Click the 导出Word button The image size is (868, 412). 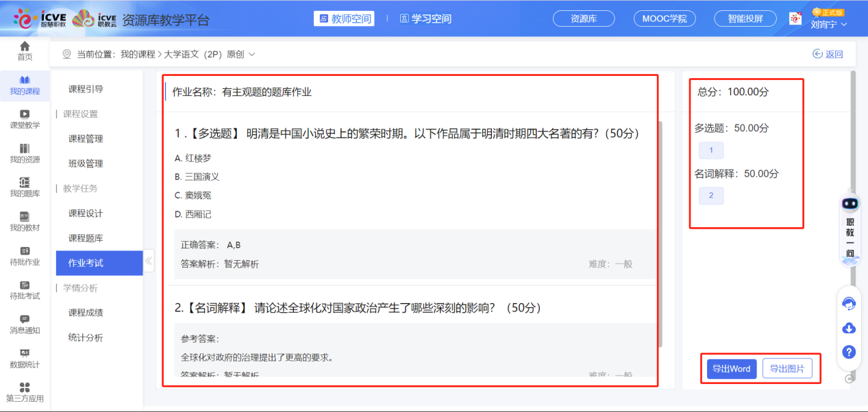tap(731, 369)
